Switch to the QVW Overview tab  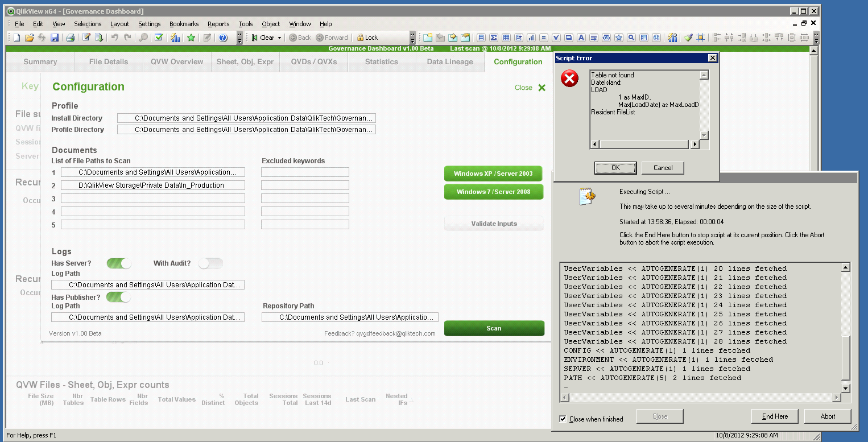point(176,61)
